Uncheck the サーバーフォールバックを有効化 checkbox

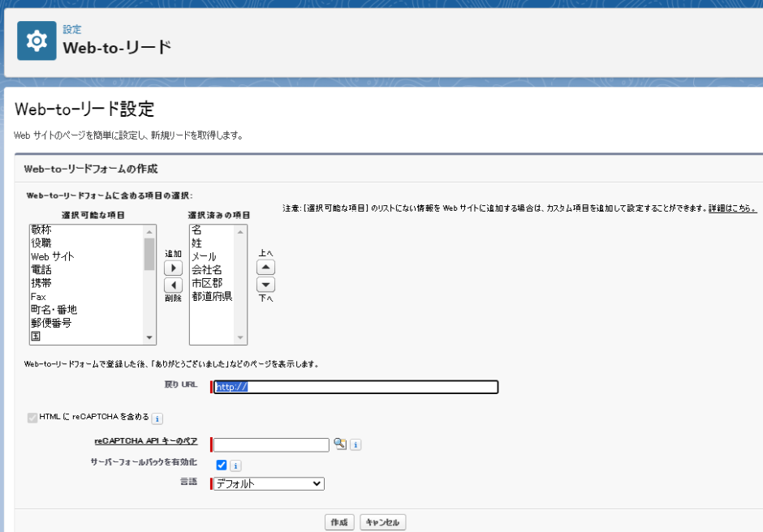[x=221, y=465]
